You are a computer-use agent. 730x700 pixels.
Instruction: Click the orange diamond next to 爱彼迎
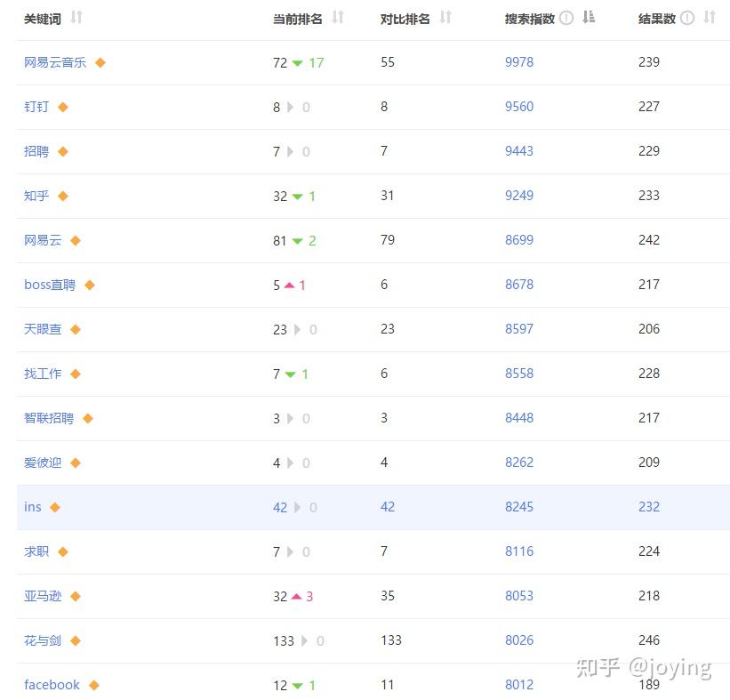click(x=76, y=463)
